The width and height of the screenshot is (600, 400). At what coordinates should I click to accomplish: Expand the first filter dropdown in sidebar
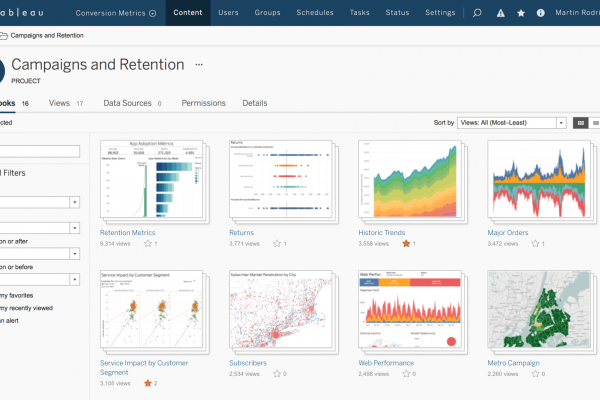[x=75, y=202]
